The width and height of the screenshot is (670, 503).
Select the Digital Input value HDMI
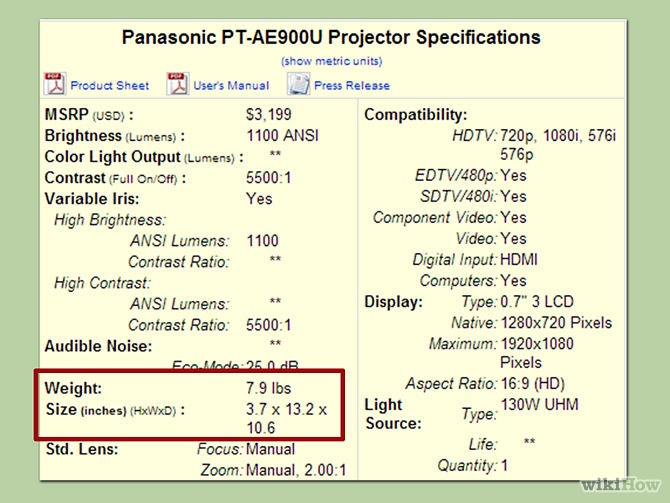pyautogui.click(x=519, y=259)
